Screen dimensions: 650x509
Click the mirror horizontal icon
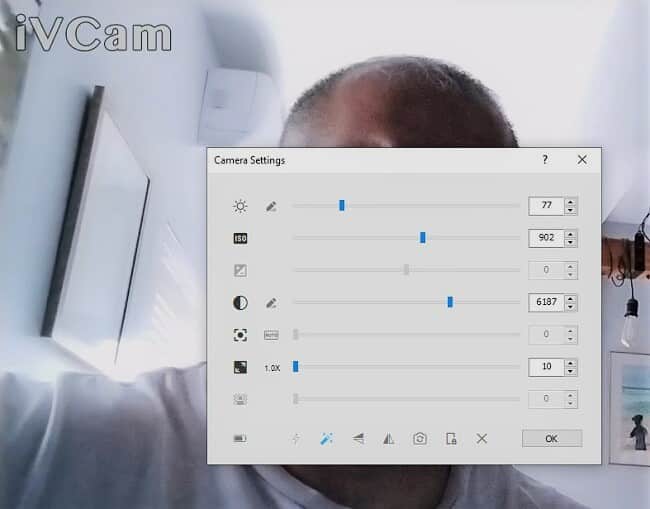(388, 439)
